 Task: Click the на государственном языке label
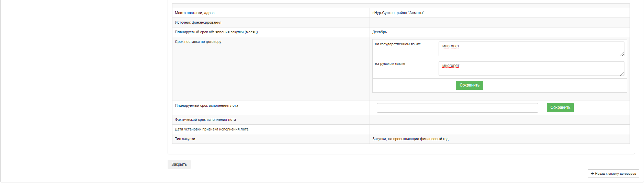[398, 44]
